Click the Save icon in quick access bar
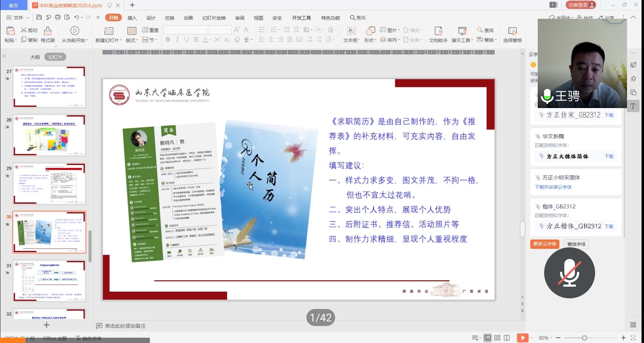 click(x=39, y=17)
